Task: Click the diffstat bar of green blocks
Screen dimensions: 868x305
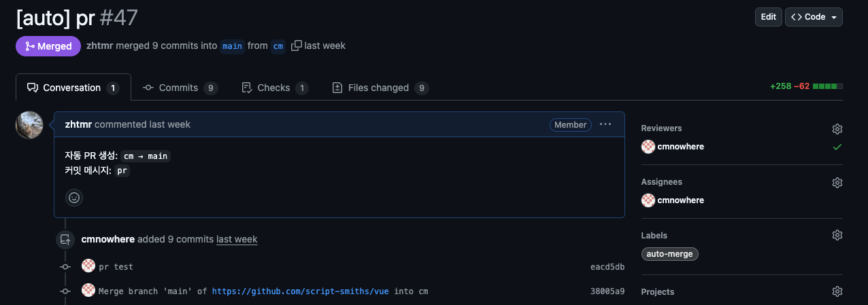Action: pos(828,87)
